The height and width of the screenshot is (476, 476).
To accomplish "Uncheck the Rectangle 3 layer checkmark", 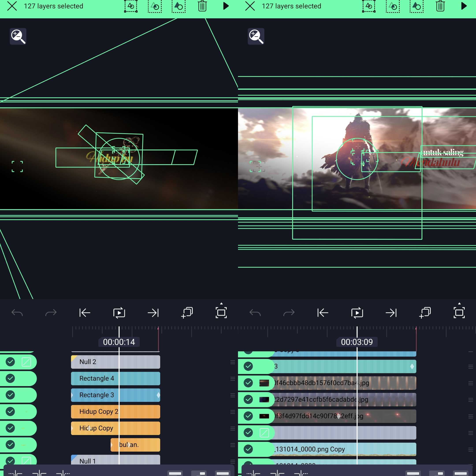I will [10, 395].
